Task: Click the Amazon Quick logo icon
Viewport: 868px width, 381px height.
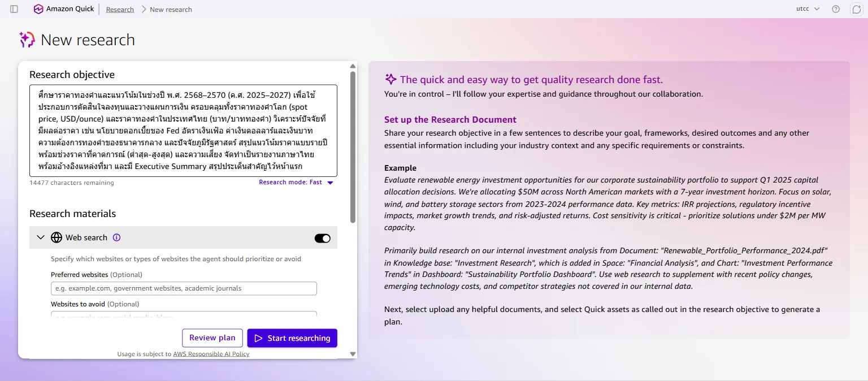Action: click(38, 9)
